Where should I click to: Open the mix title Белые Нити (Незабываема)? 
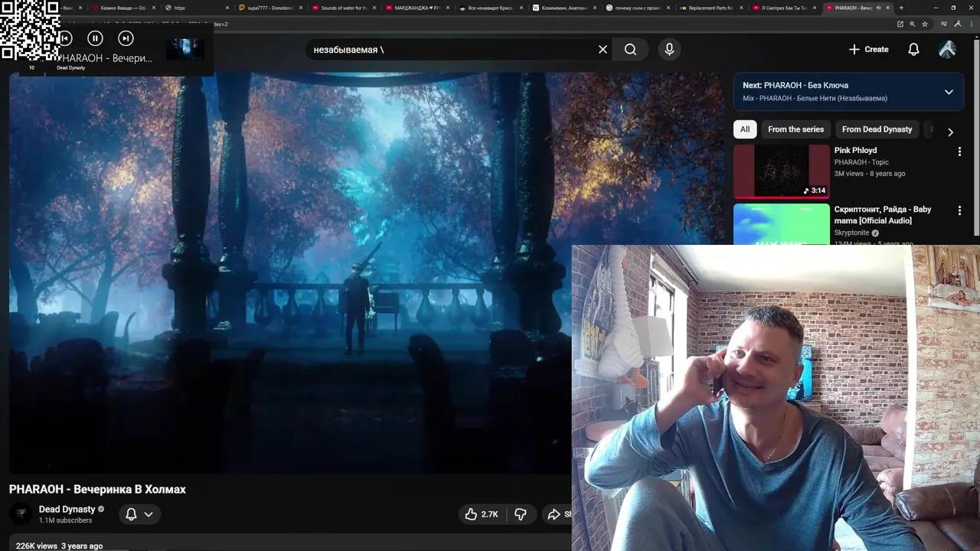point(815,98)
